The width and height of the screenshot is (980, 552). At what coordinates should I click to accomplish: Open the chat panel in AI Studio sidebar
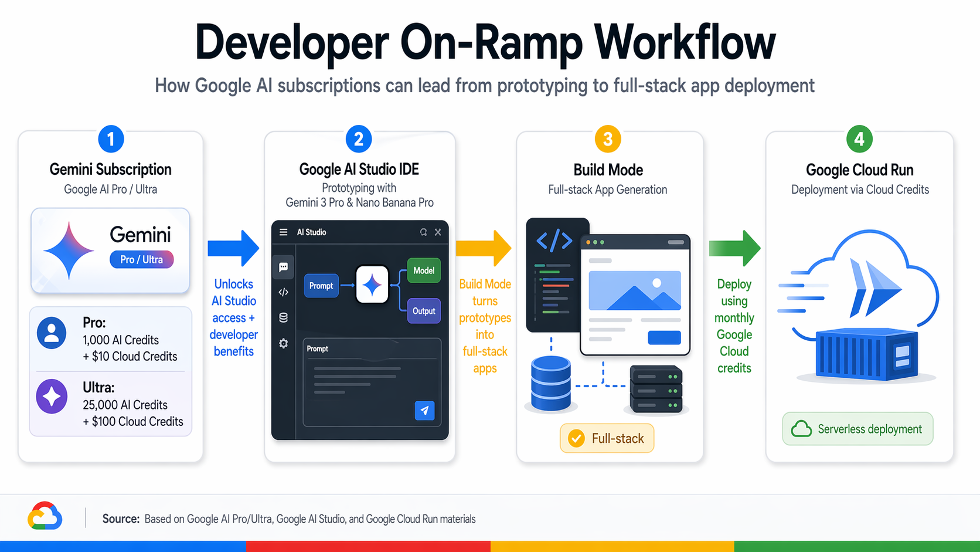pos(284,267)
